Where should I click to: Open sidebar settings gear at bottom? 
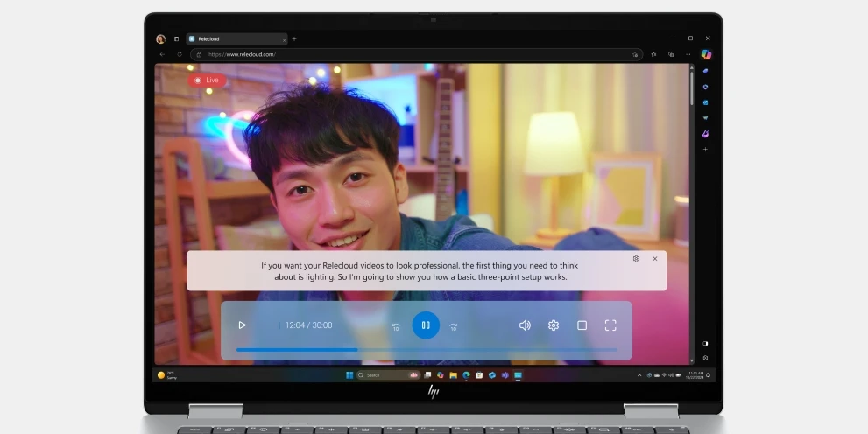point(705,358)
